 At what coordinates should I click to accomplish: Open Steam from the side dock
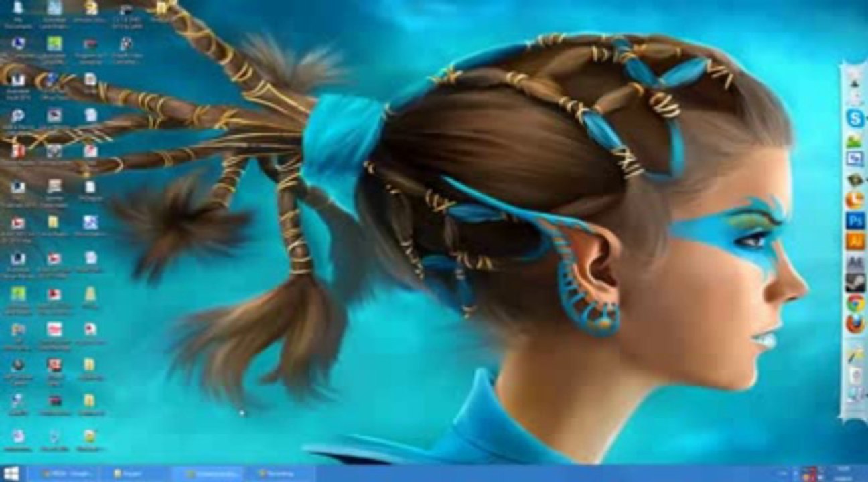855,283
